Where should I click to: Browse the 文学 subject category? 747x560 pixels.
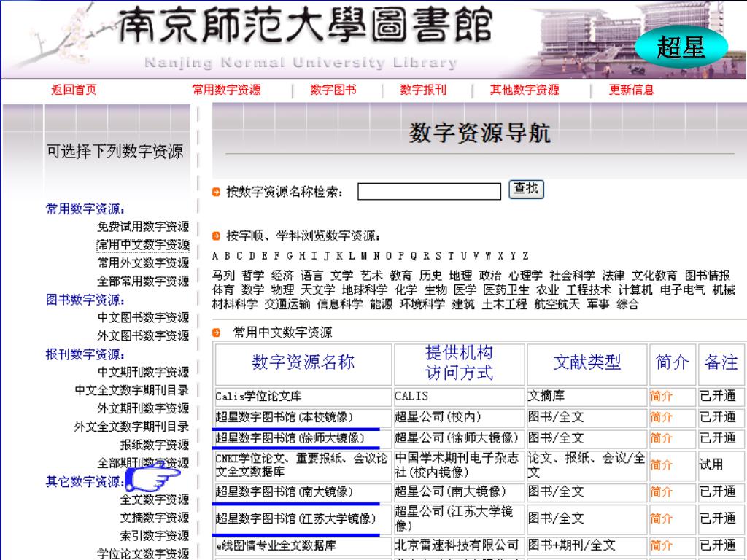342,275
